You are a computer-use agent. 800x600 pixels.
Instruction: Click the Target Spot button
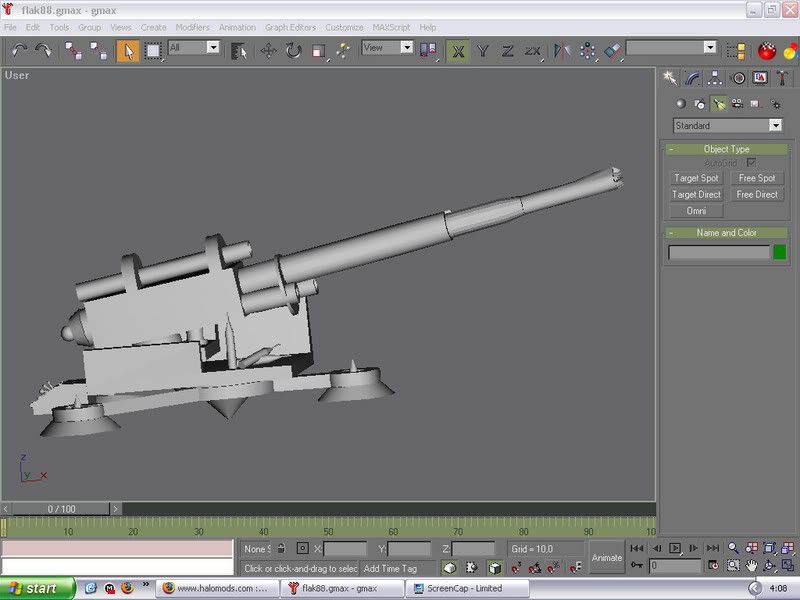coord(696,178)
